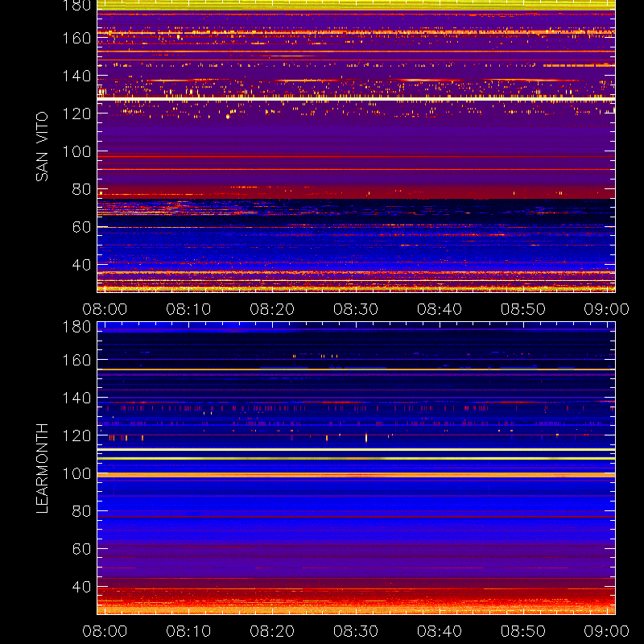Click the 60 tick label on SAN VITO axis
644x644 pixels.
click(81, 227)
